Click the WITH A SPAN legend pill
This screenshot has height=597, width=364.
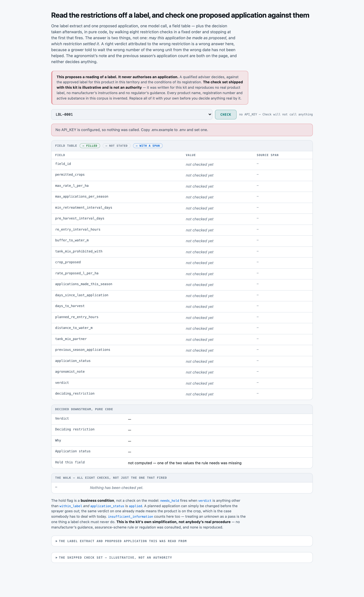148,146
